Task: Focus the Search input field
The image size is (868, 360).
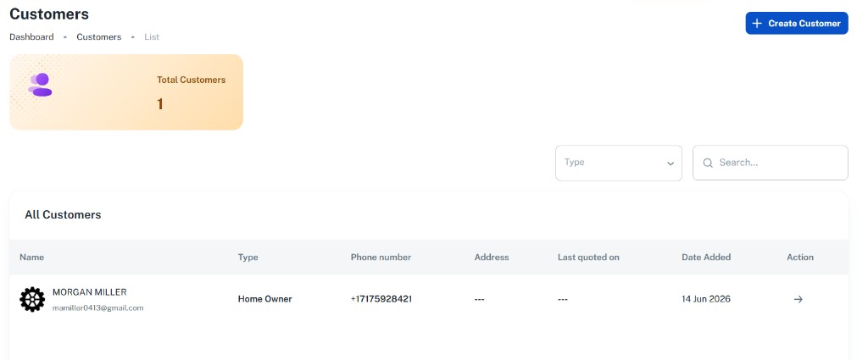Action: tap(770, 163)
